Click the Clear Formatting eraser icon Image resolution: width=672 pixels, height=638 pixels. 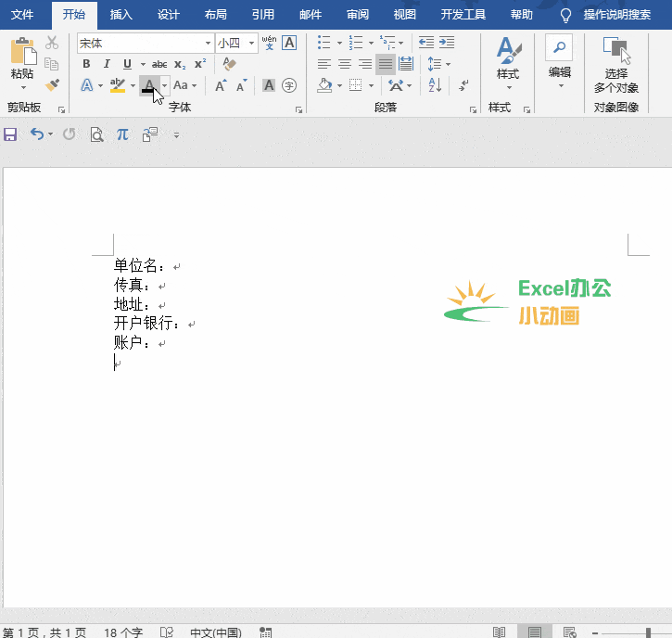[x=231, y=64]
